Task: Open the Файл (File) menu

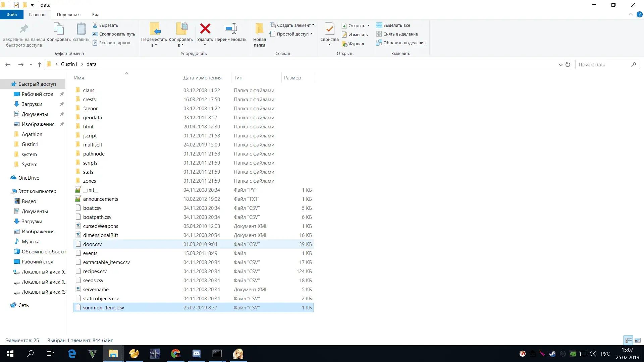Action: coord(12,14)
